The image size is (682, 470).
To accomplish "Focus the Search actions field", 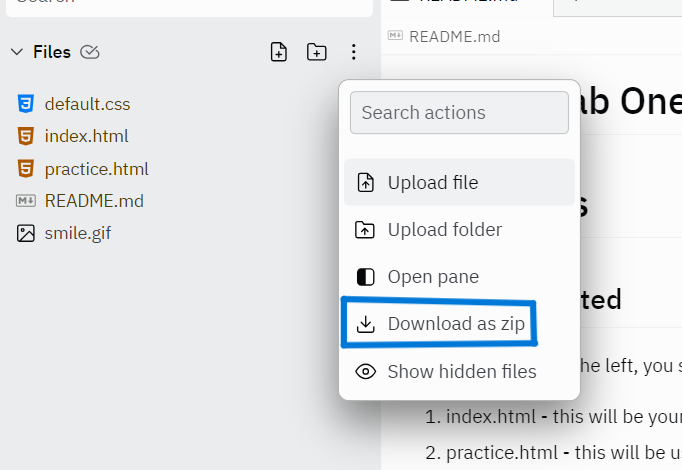I will pyautogui.click(x=459, y=113).
